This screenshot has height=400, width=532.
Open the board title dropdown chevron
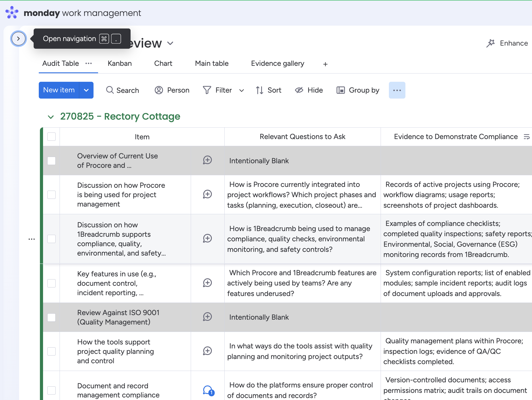tap(170, 43)
